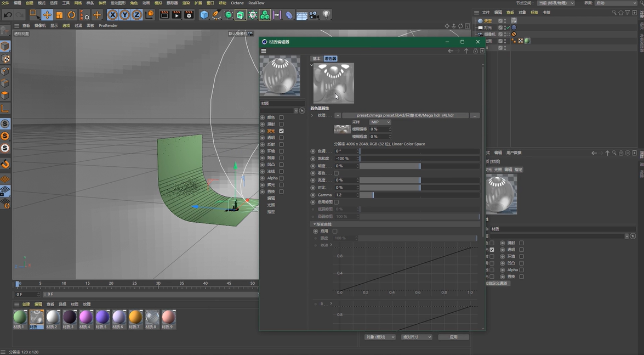Click the texture path preset Mega hdr button

pyautogui.click(x=405, y=116)
